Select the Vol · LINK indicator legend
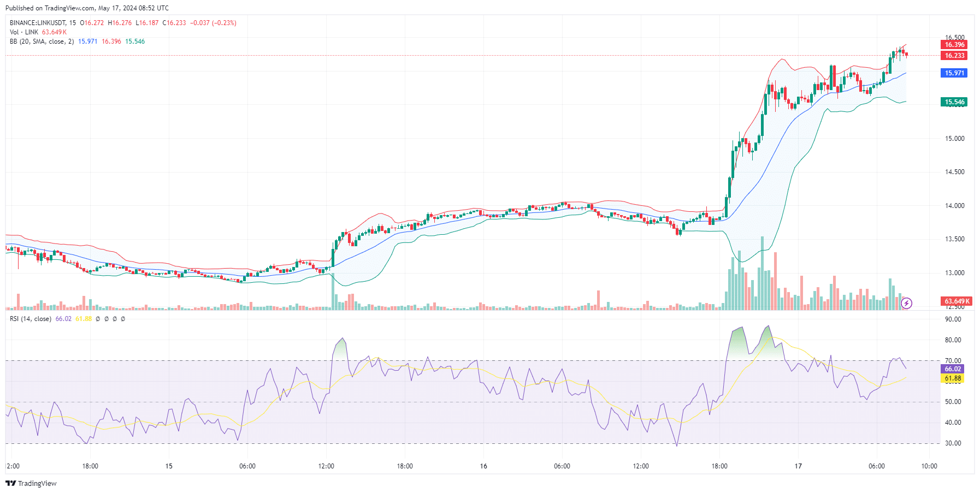Image resolution: width=980 pixels, height=493 pixels. (x=24, y=32)
